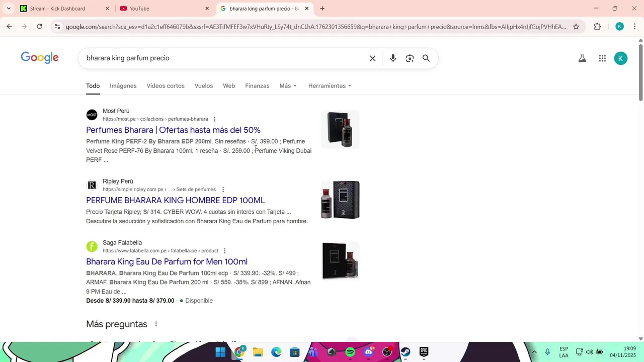
Task: Click inside the Google search field
Action: pyautogui.click(x=224, y=58)
